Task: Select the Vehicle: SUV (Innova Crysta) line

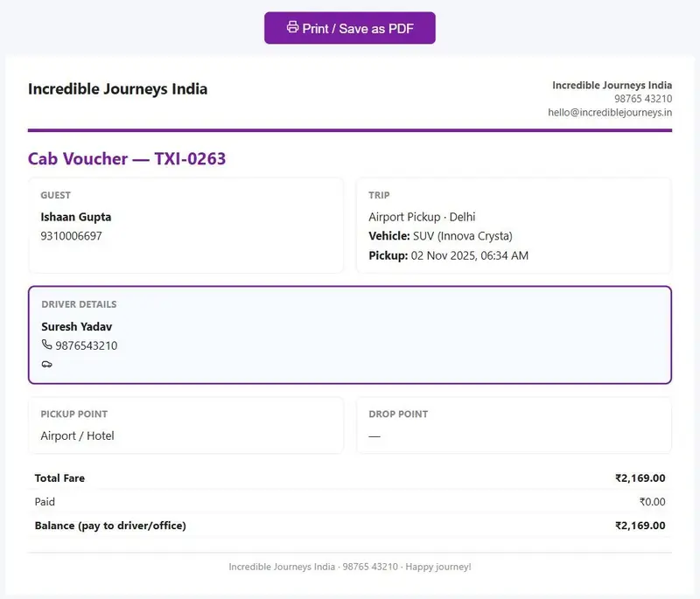Action: [440, 236]
